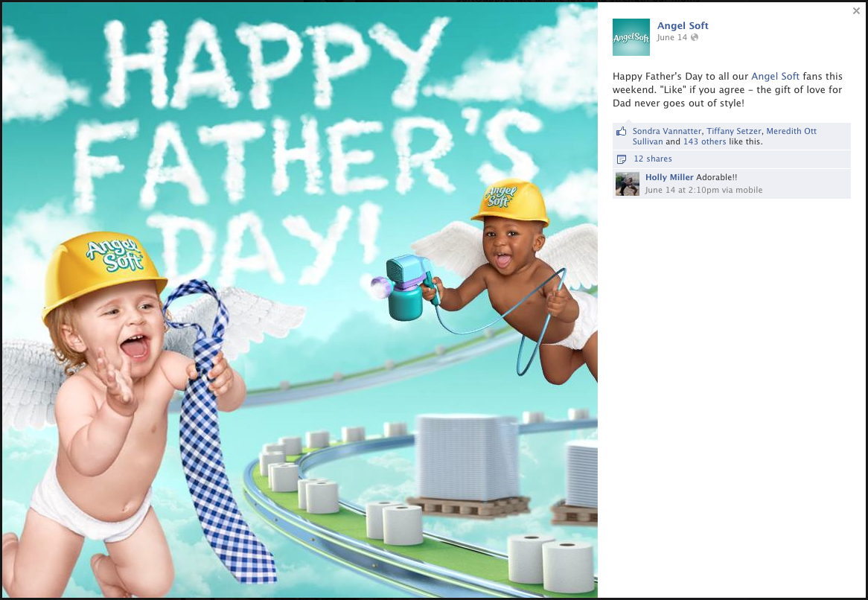Click the 'like this.' text
This screenshot has height=600, width=868.
coord(745,141)
